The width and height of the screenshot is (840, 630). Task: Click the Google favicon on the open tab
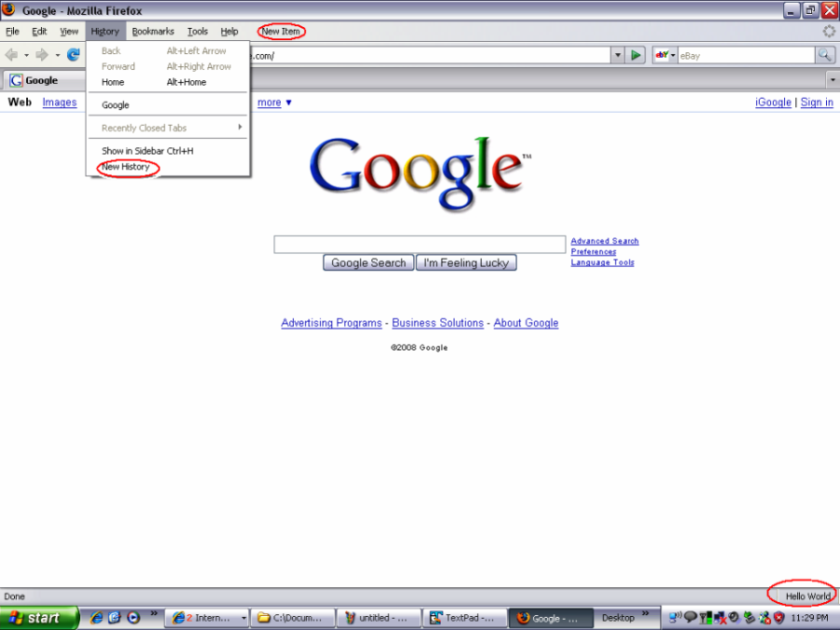16,80
